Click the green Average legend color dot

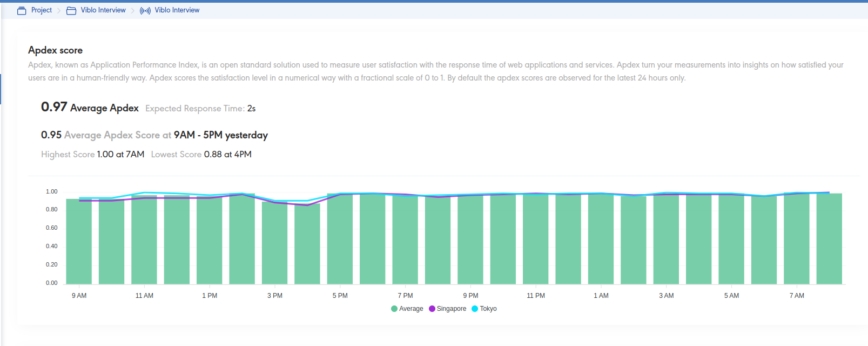click(394, 309)
